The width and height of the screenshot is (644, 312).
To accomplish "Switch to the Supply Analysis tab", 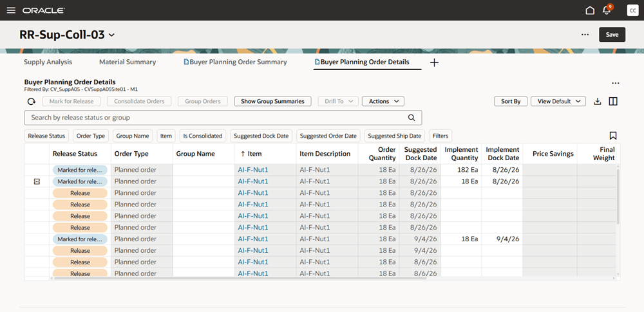I will [48, 62].
